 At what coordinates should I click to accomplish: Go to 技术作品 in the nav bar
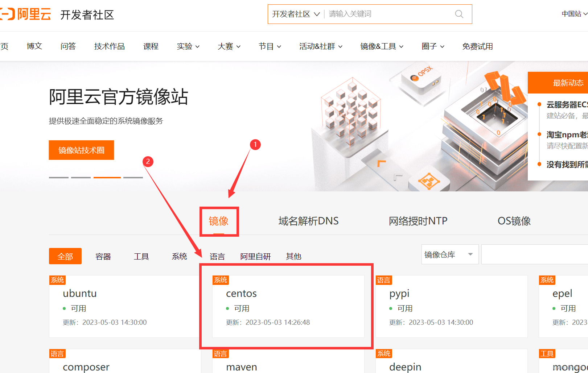click(110, 46)
